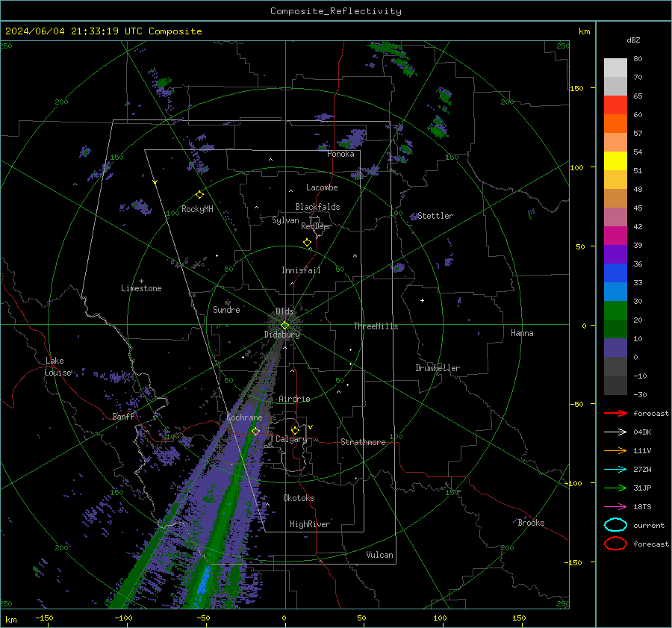The height and width of the screenshot is (628, 672).
Task: Click the HighRiver map label
Action: (310, 524)
